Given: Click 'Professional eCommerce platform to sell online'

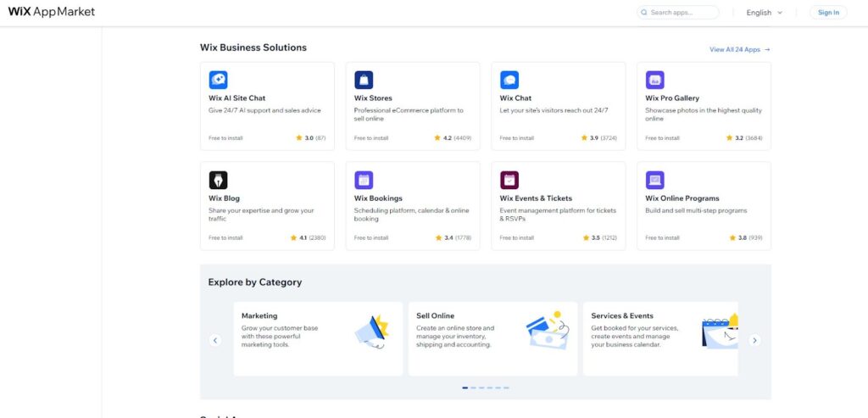Looking at the screenshot, I should [409, 114].
